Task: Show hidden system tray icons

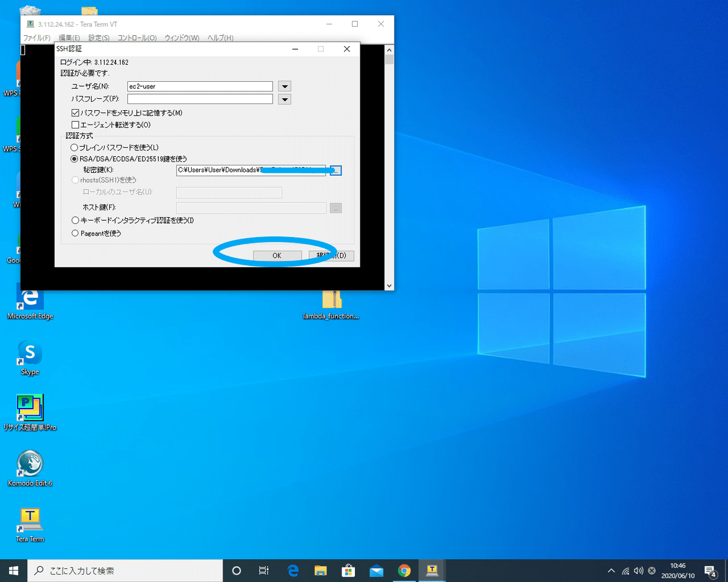Action: (x=611, y=570)
